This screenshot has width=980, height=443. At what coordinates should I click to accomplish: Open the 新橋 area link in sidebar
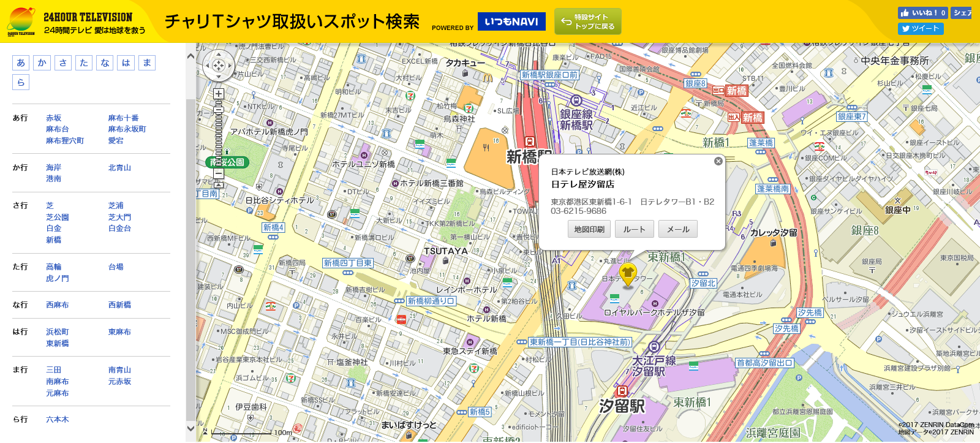(53, 240)
